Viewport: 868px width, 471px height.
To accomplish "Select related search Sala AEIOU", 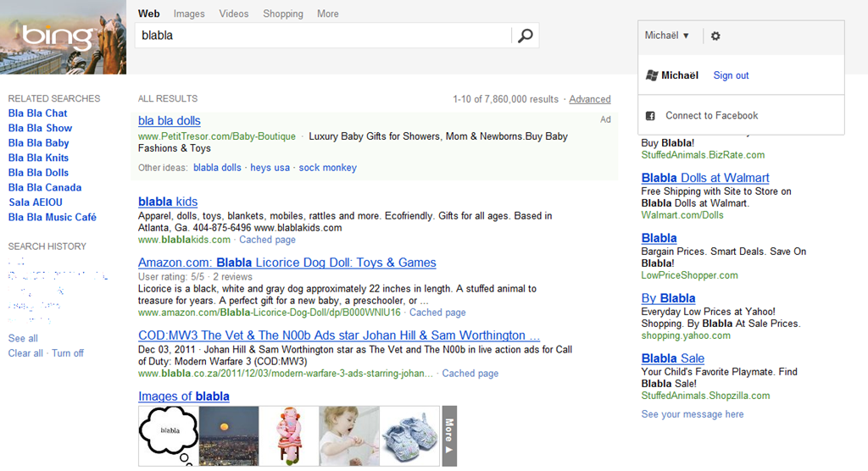I will [36, 202].
